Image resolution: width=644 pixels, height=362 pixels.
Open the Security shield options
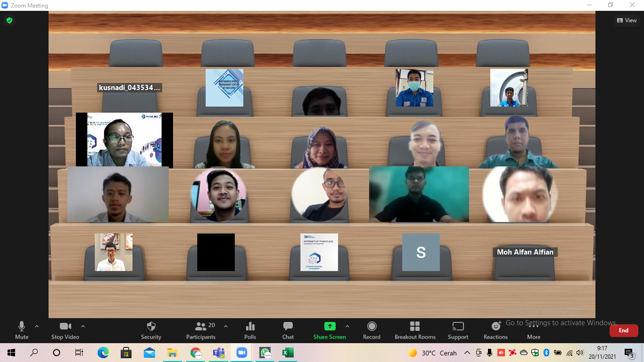[151, 330]
